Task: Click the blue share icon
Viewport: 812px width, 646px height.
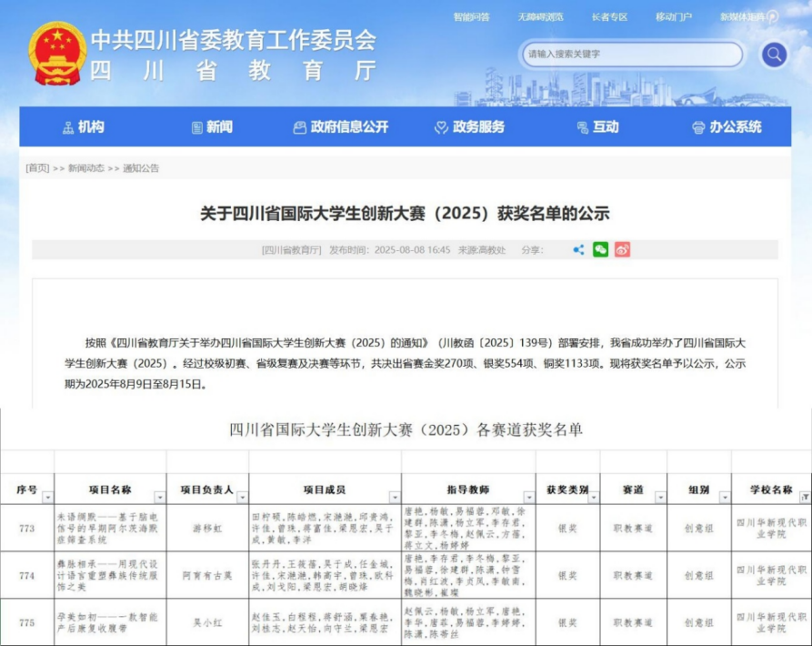Action: pos(578,249)
